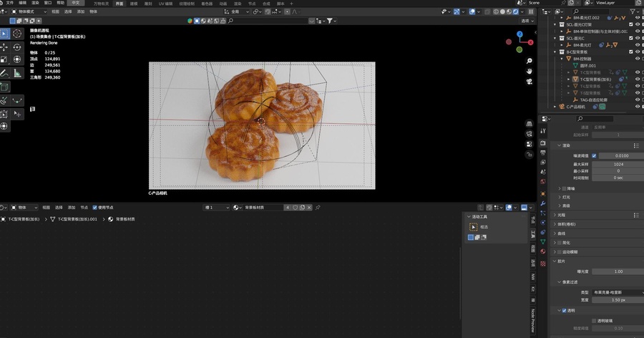Viewport: 644px width, 338px height.
Task: Click the red X axis on navigation gizmo
Action: [x=531, y=42]
